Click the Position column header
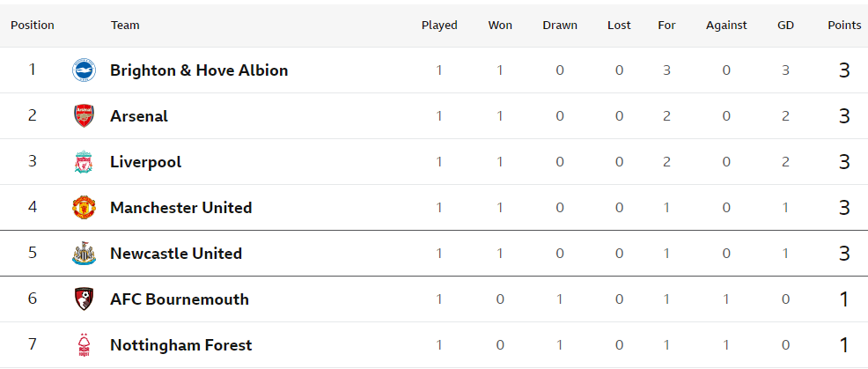Screen dimensions: 868x369 [x=33, y=25]
